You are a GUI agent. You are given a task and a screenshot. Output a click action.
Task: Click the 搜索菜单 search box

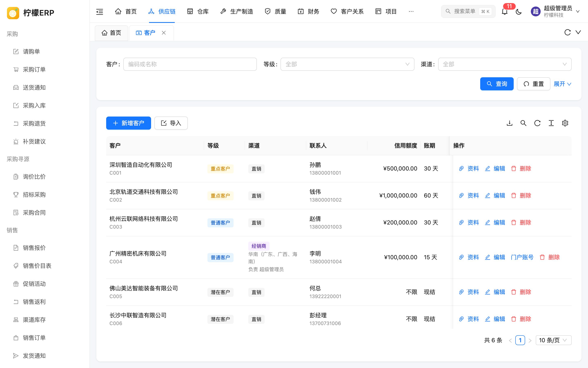(468, 11)
